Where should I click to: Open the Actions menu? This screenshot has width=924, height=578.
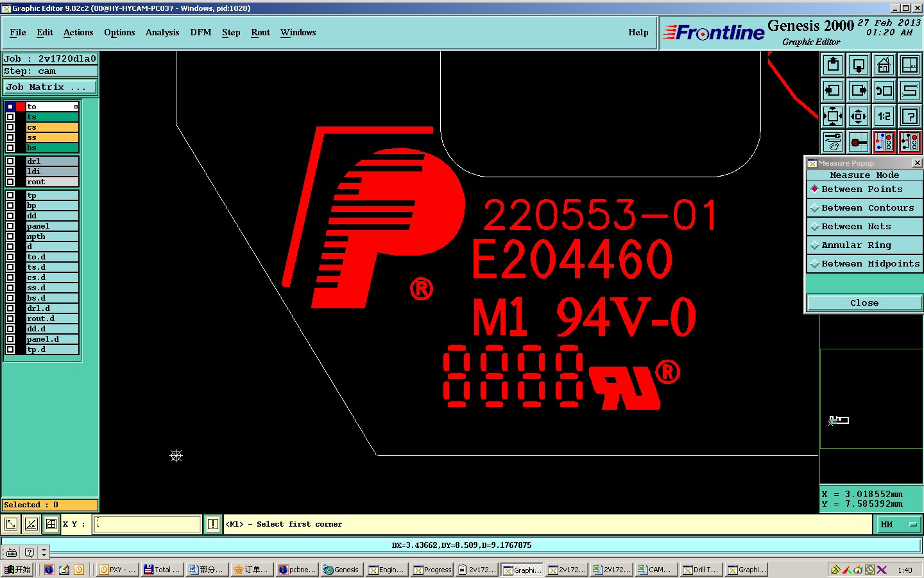[78, 32]
